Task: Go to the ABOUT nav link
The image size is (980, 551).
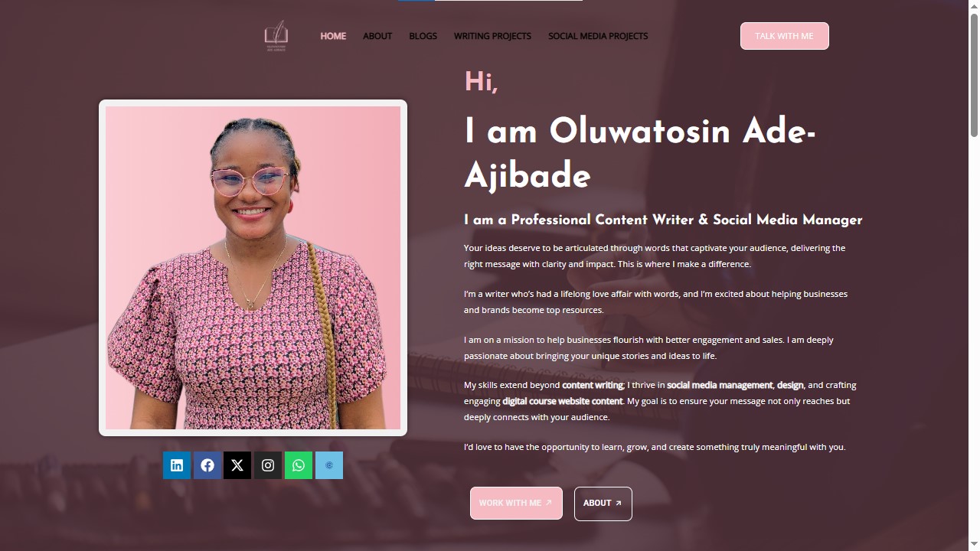Action: point(377,36)
